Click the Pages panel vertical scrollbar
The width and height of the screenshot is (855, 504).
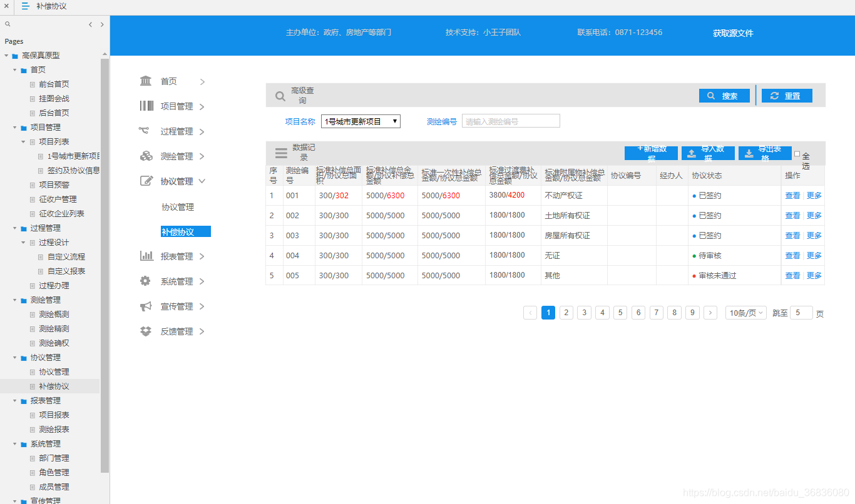point(105,266)
